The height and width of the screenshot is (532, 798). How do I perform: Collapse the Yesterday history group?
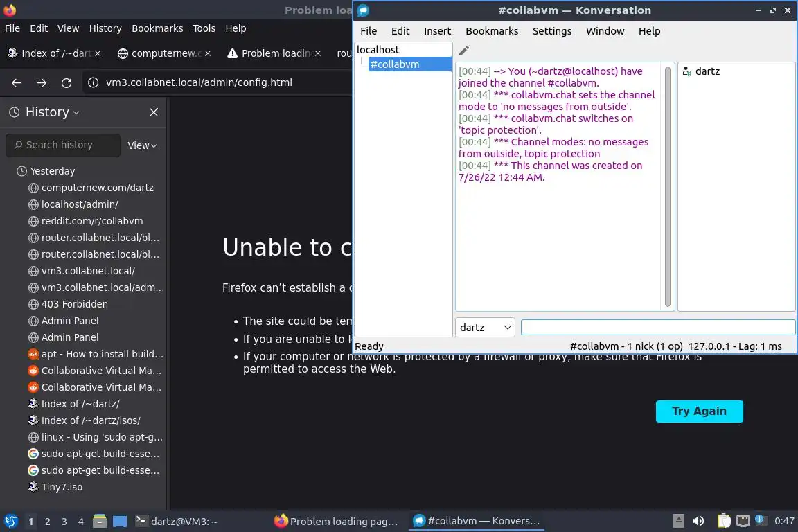pos(53,171)
